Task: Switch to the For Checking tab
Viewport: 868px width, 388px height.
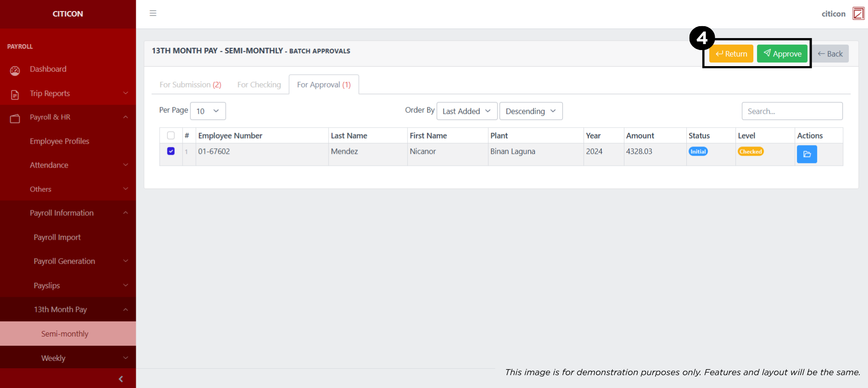Action: pos(259,85)
